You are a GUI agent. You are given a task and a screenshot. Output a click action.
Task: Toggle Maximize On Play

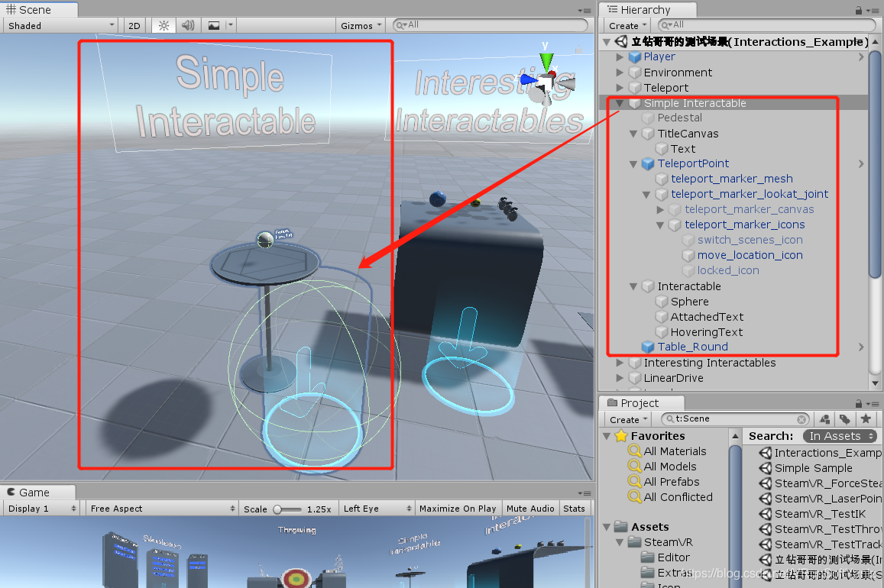pos(458,508)
